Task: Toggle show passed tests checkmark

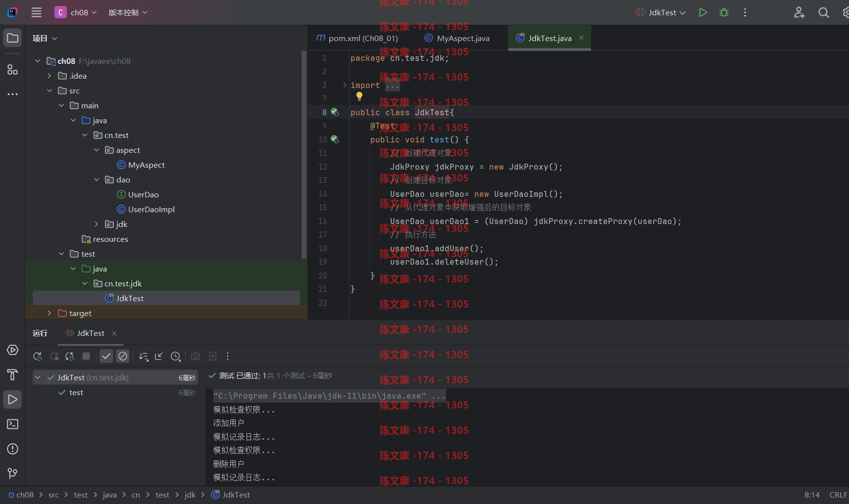Action: (106, 356)
